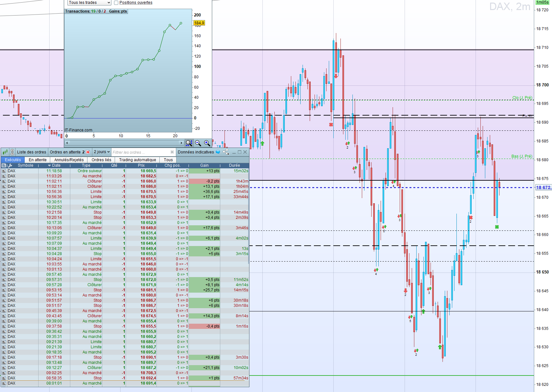Sort by the Prix column header
Image resolution: width=552 pixels, height=392 pixels.
[x=141, y=165]
